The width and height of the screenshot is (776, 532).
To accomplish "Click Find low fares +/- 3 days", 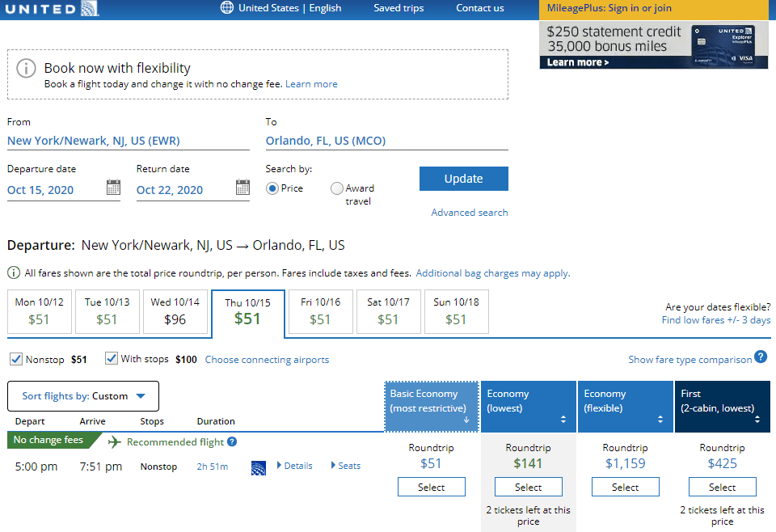I will click(716, 319).
